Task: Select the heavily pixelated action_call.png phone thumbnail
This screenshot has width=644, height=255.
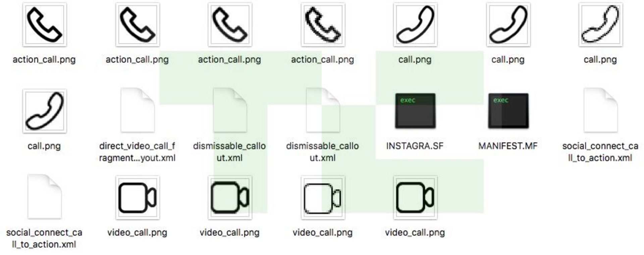Action: pos(323,25)
